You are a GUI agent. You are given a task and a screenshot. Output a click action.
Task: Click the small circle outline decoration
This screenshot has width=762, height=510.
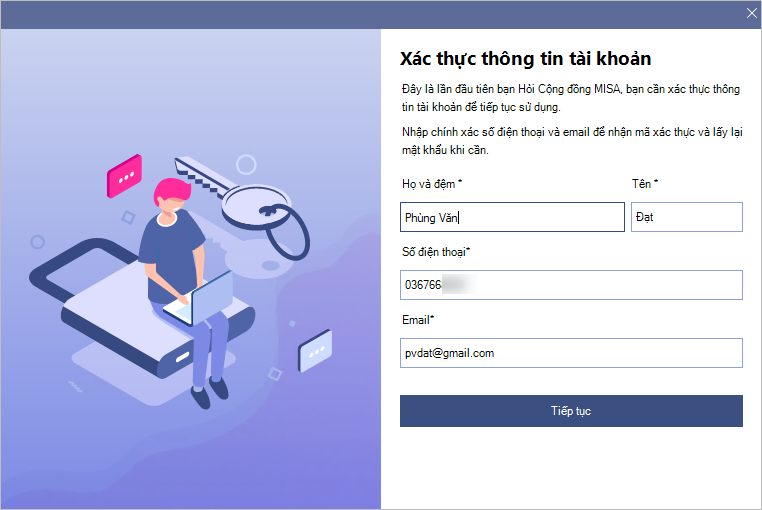click(x=38, y=241)
